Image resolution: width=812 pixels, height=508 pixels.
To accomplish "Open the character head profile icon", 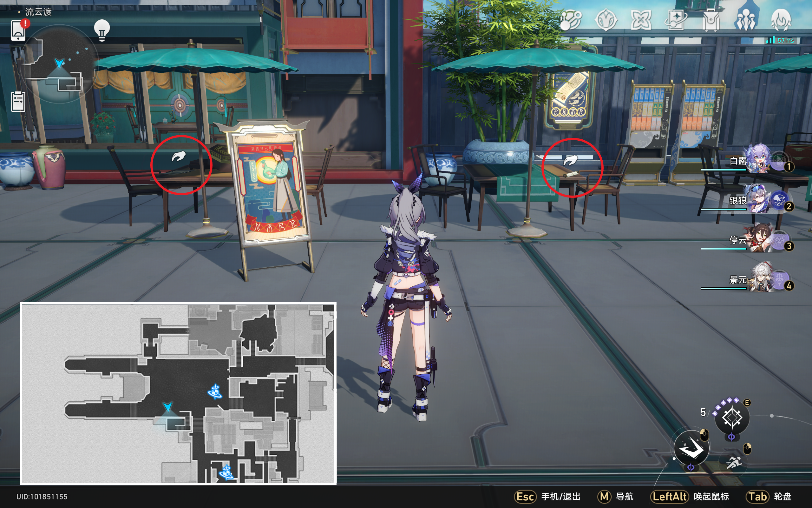I will click(781, 20).
